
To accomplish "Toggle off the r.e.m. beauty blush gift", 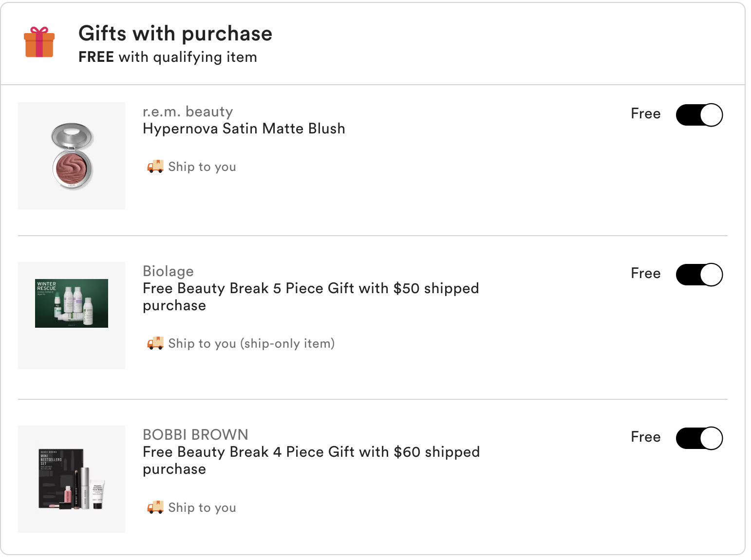I will click(699, 115).
